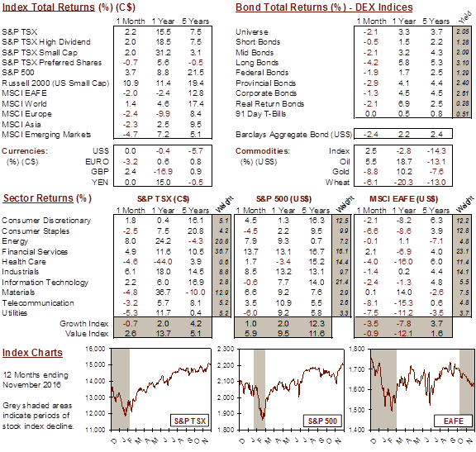Click Oil 1 Year value 18.7
Screen dimensions: 476x452
coord(404,161)
